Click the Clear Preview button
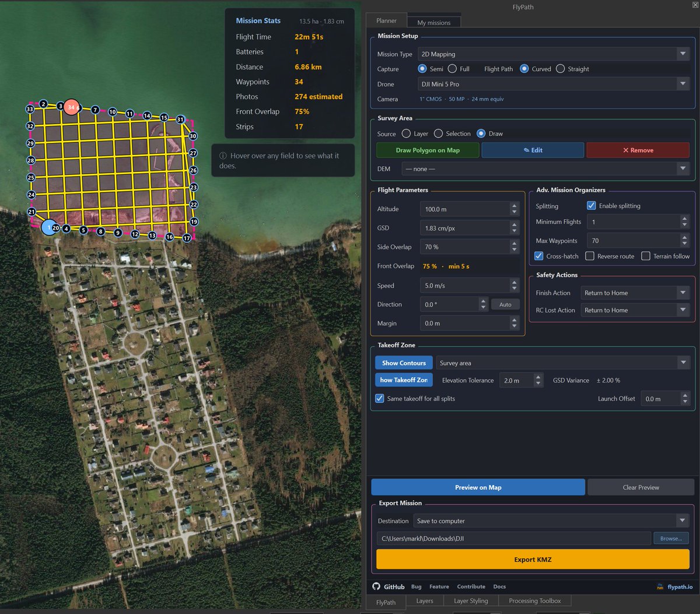Image resolution: width=700 pixels, height=614 pixels. (x=640, y=487)
